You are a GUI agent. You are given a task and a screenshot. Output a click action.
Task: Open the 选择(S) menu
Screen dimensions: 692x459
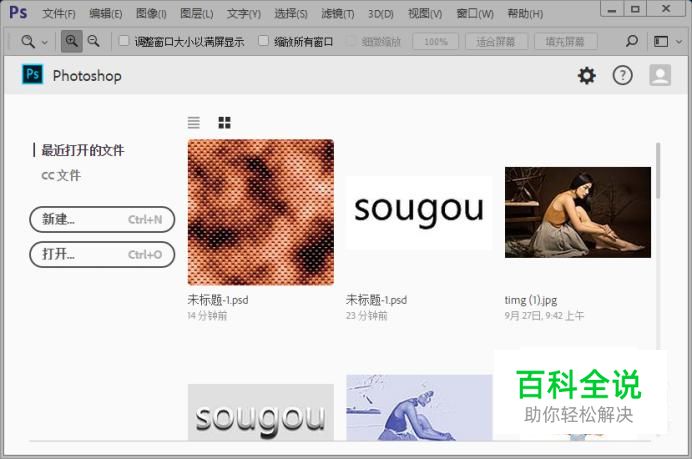(x=290, y=14)
